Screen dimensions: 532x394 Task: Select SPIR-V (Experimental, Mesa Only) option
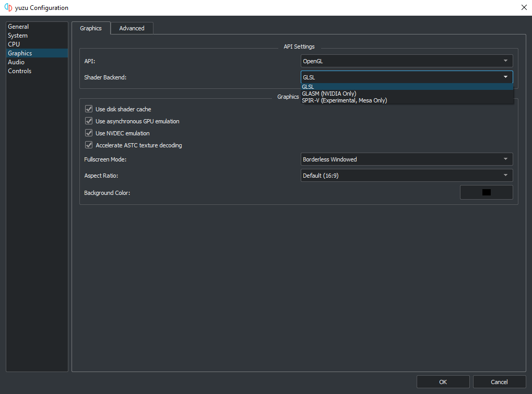(344, 100)
